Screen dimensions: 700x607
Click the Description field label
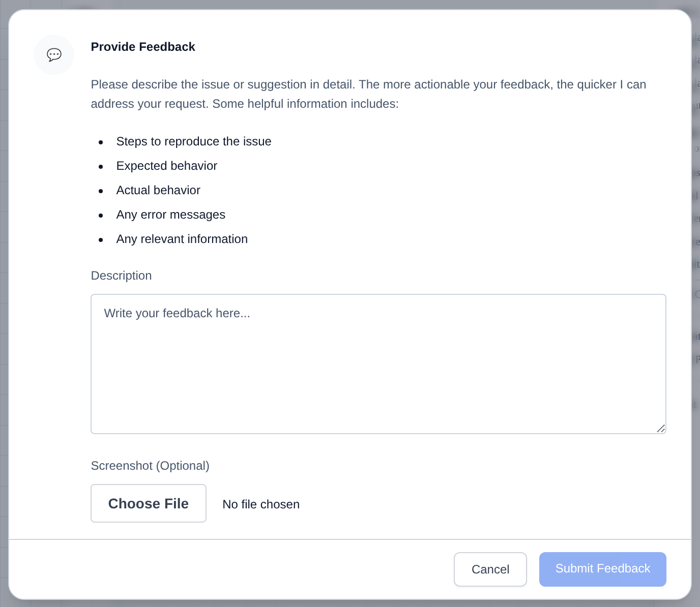pos(121,276)
